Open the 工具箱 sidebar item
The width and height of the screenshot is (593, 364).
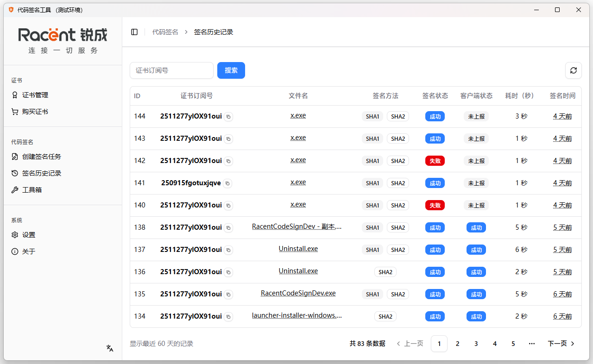point(32,190)
